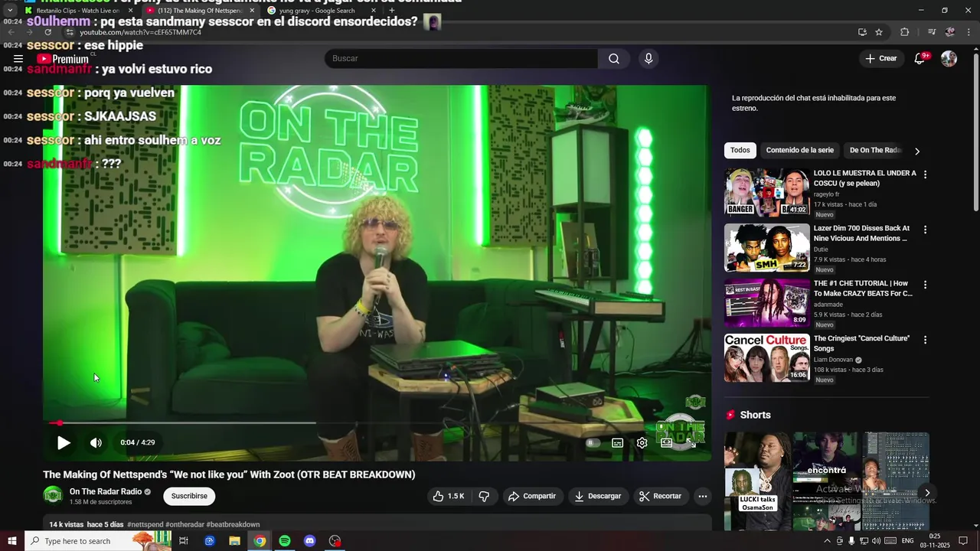Open Discord from the taskbar

(310, 541)
